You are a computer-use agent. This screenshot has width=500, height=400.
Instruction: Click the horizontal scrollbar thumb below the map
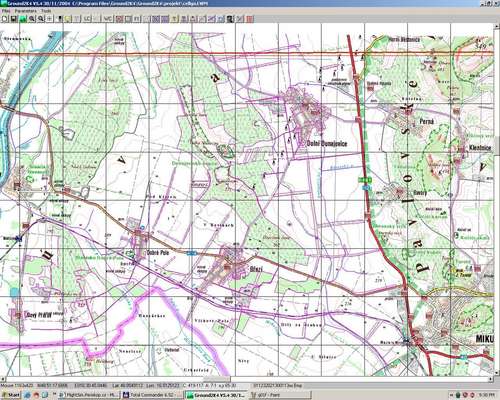pos(217,379)
